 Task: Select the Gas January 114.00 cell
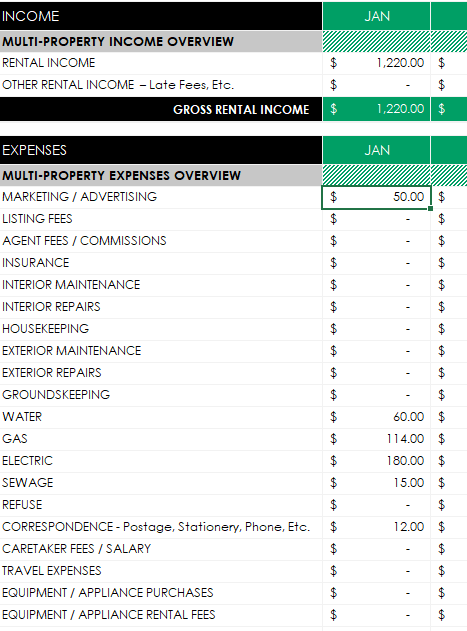click(x=376, y=439)
